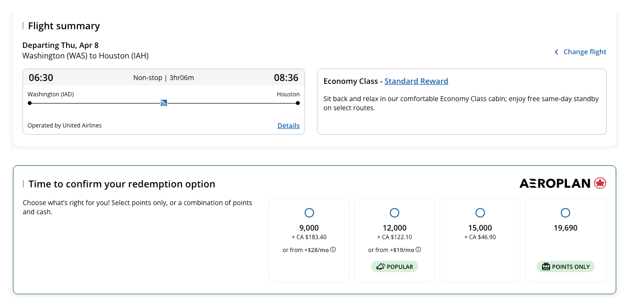
Task: Click the chevron left of Change flight
Action: click(556, 52)
